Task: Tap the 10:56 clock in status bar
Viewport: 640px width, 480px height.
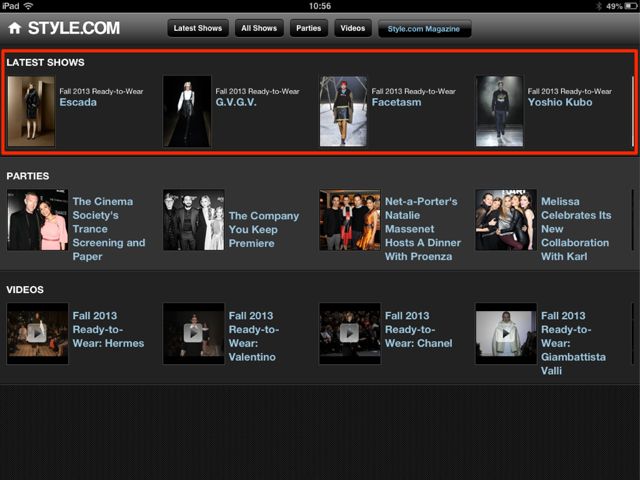Action: point(320,6)
